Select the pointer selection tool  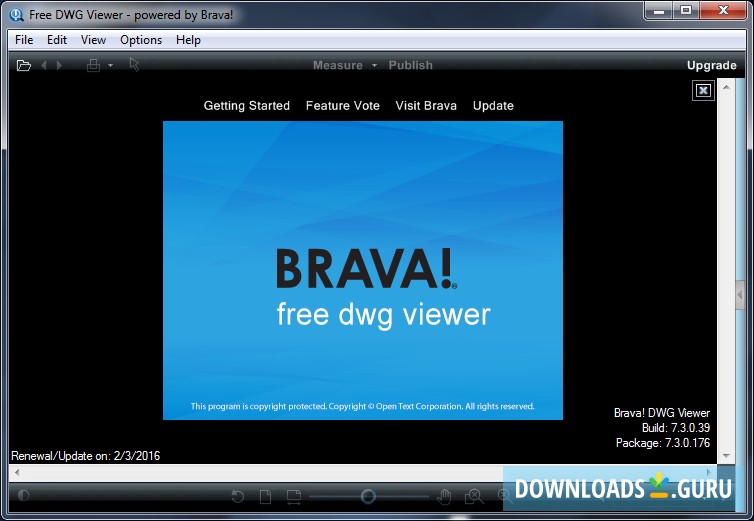[134, 64]
